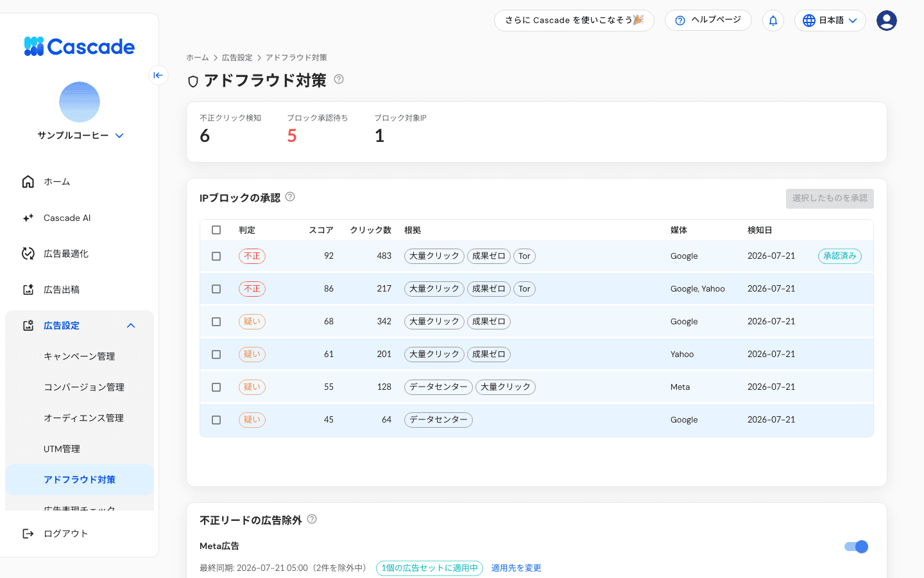Click the 広告設定 sidebar icon
924x578 pixels.
tap(28, 326)
